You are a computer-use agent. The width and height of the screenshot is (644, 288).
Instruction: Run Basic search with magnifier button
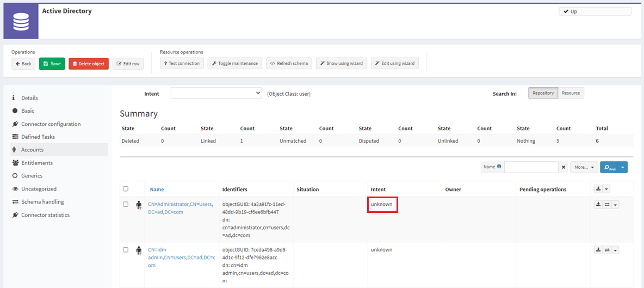609,167
